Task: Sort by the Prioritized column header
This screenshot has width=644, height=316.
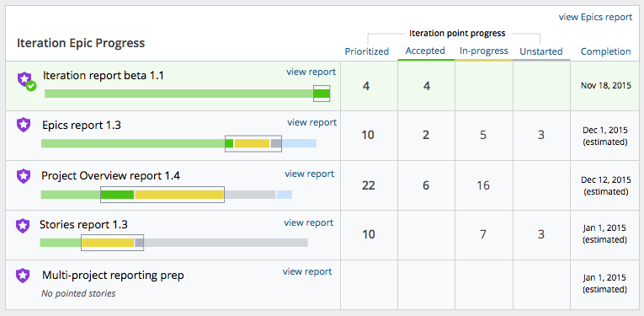Action: tap(367, 51)
